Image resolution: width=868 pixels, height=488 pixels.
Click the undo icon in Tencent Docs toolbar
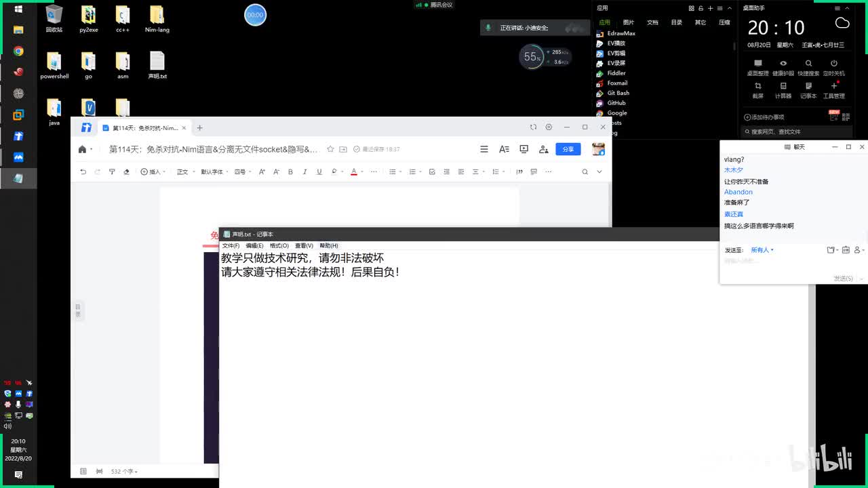pos(83,172)
